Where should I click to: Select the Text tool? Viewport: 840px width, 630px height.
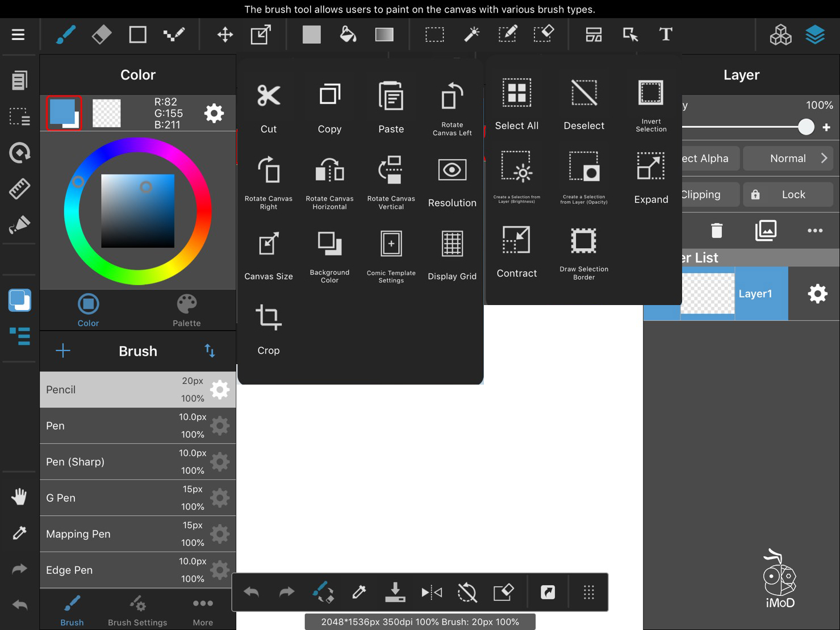pos(665,35)
